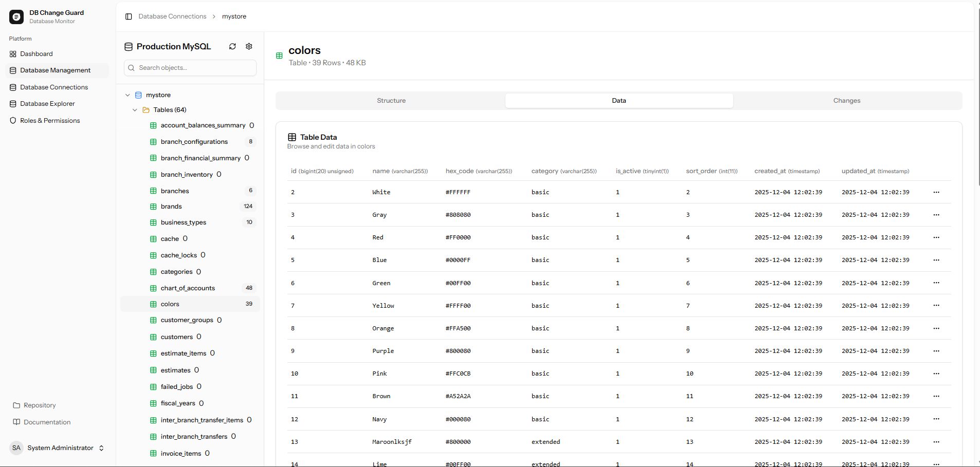Viewport: 980px width, 467px height.
Task: Open the Documentation link
Action: pyautogui.click(x=47, y=422)
